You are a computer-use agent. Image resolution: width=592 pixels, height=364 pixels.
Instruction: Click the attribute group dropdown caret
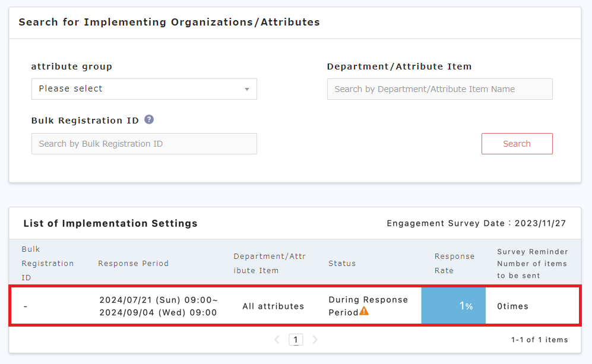click(x=247, y=90)
